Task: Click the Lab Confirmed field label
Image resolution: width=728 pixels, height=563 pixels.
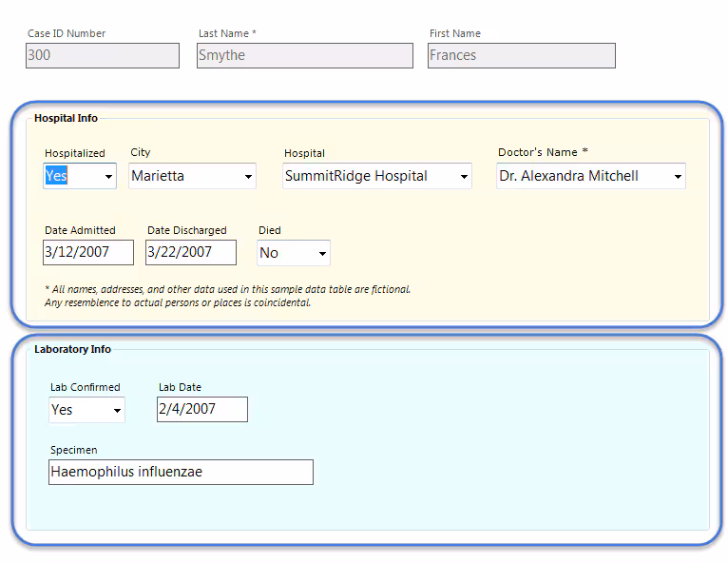Action: point(85,387)
